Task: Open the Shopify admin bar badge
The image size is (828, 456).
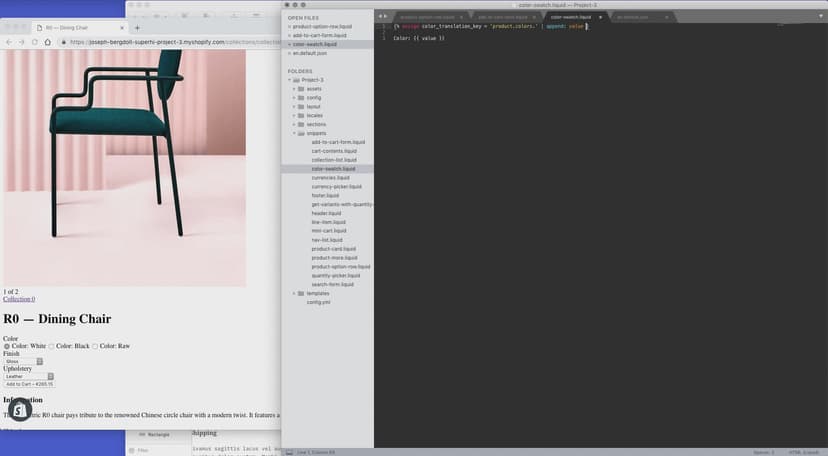Action: [20, 411]
